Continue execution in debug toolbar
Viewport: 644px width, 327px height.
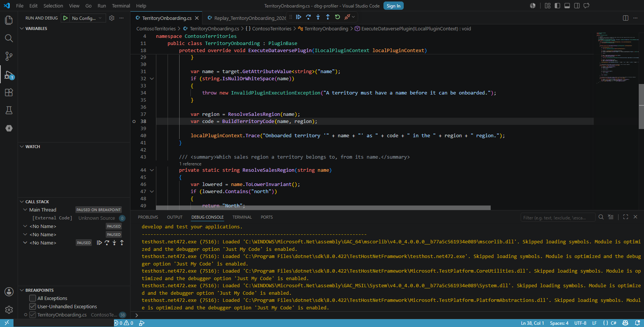[x=298, y=17]
